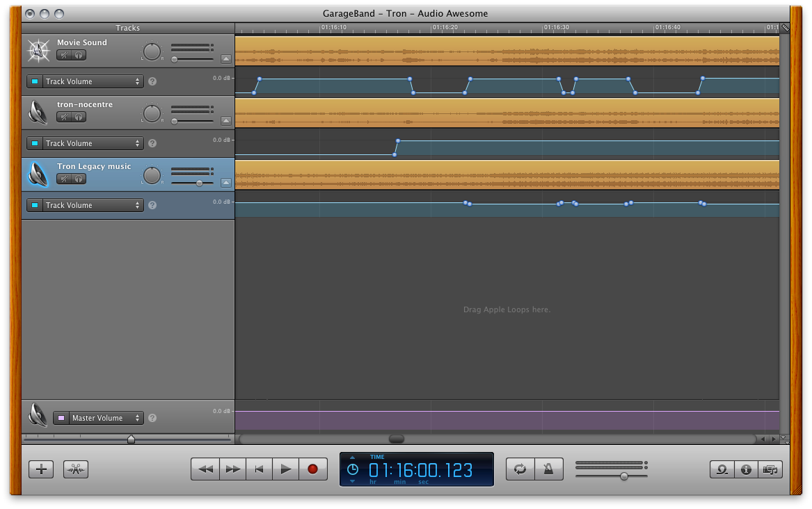Viewport: 812px width, 509px height.
Task: Solo the Movie Sound track
Action: click(79, 55)
